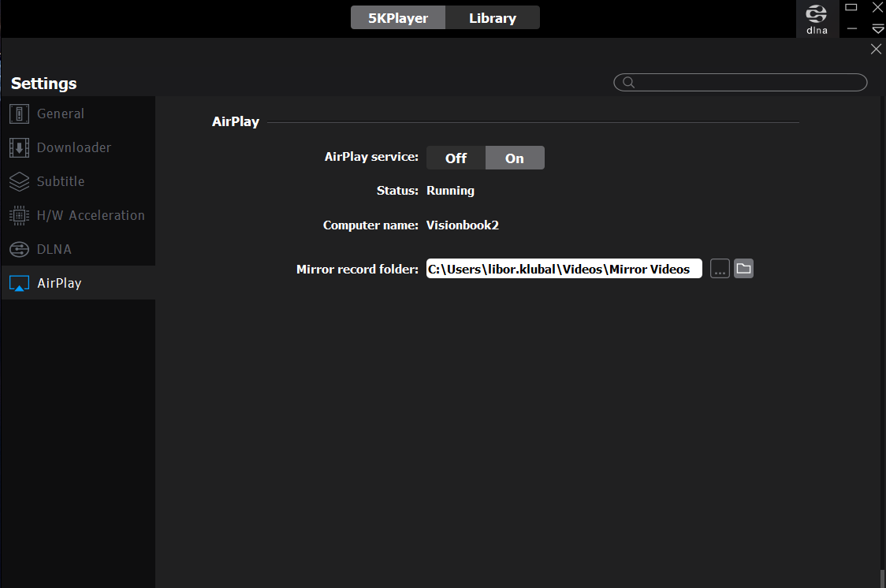Open Downloader settings in the sidebar
This screenshot has height=588, width=886.
[x=73, y=147]
